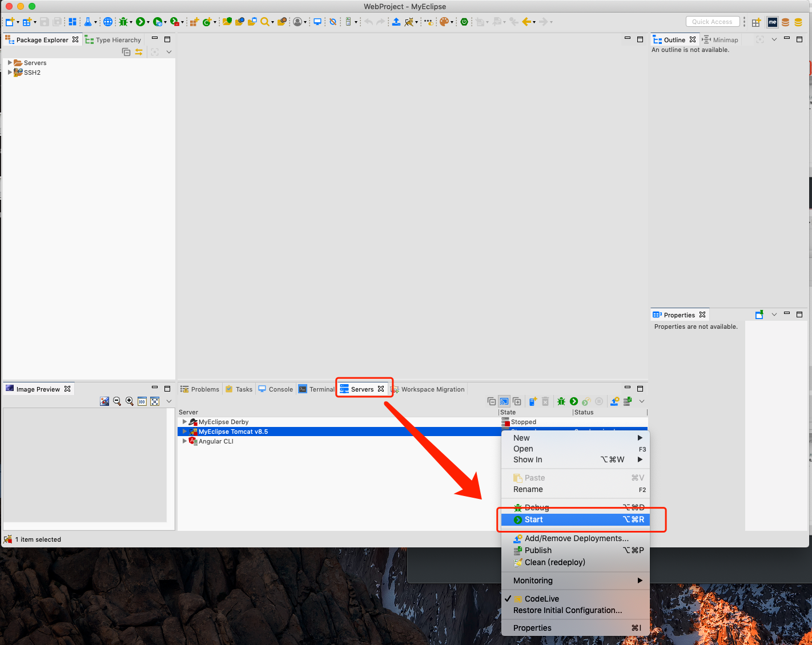812x645 pixels.
Task: Click the web browser globe icon
Action: pos(107,22)
